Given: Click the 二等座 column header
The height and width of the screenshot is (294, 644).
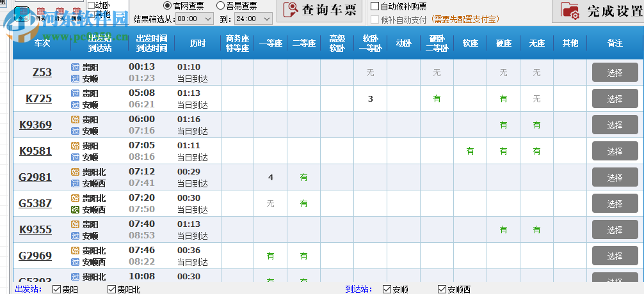Looking at the screenshot, I should pos(304,43).
